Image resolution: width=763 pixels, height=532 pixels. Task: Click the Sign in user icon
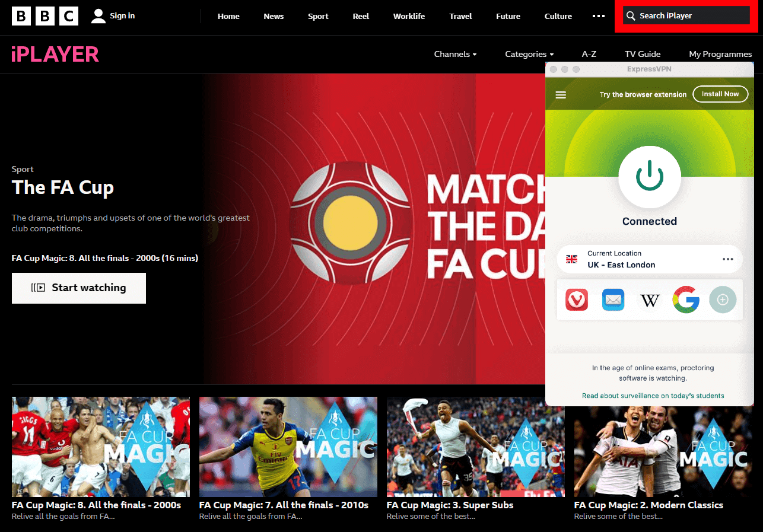point(98,16)
